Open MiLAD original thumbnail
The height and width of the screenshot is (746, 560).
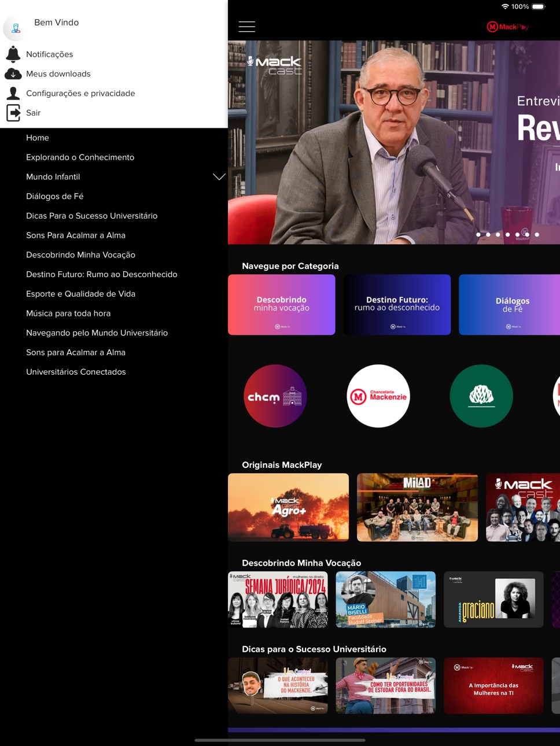[417, 507]
